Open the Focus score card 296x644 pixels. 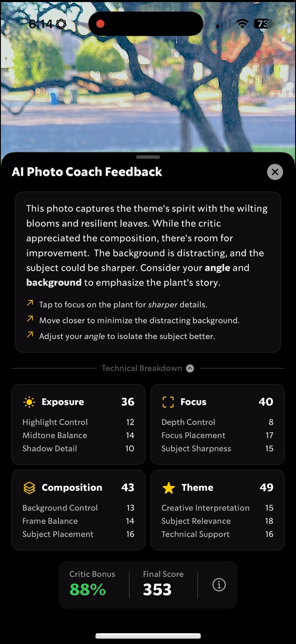coord(217,424)
